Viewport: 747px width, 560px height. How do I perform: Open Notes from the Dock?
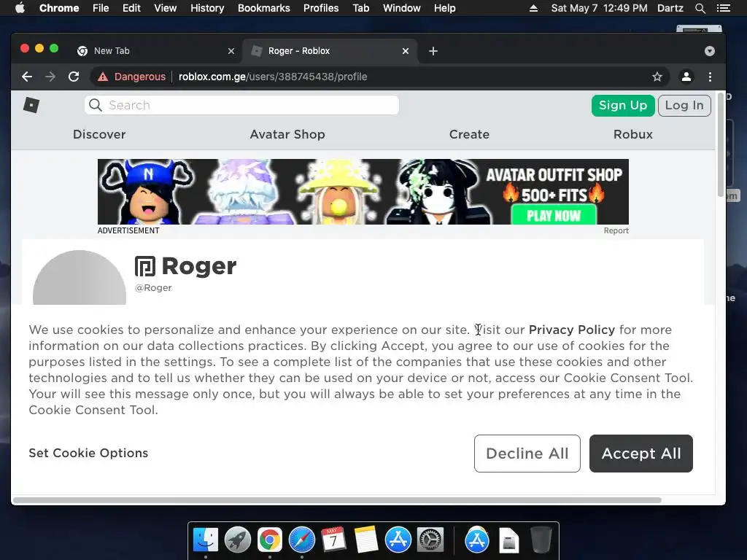[x=366, y=540]
